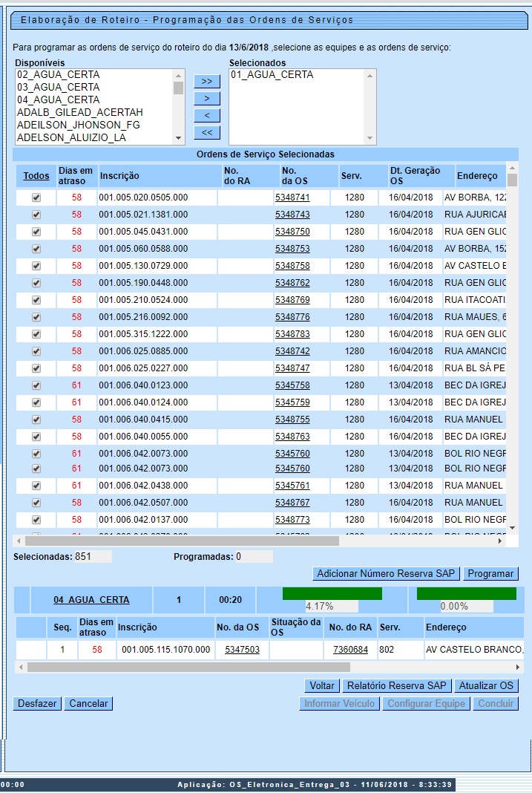
Task: Click the move all right (>>) button
Action: pos(207,81)
